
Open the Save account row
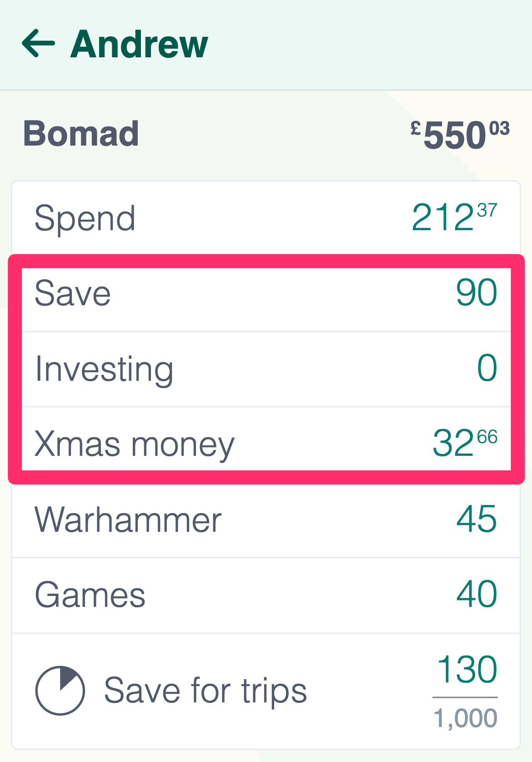pos(266,293)
